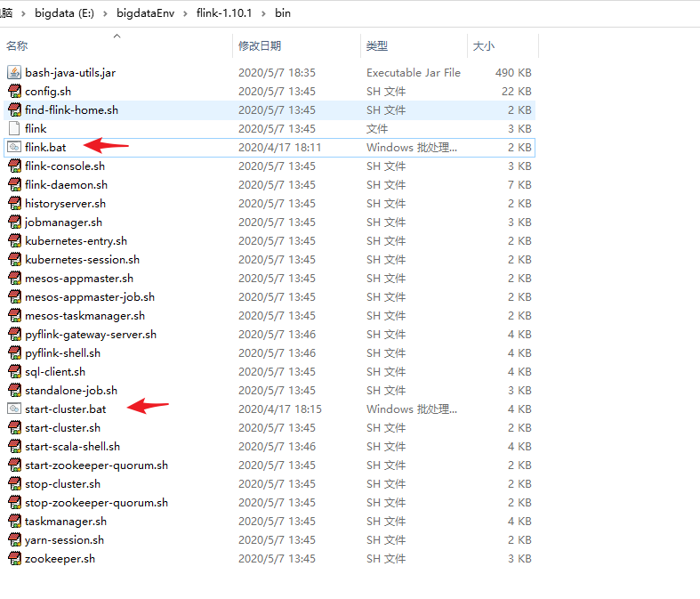Click the find-flink-home.sh icon
Screen dimensions: 700x599
click(14, 109)
